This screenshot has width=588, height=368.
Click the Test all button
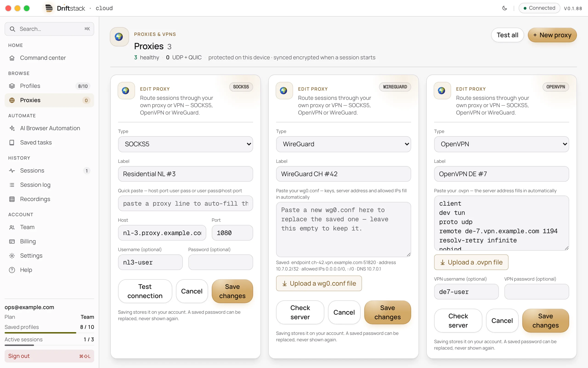(x=507, y=35)
